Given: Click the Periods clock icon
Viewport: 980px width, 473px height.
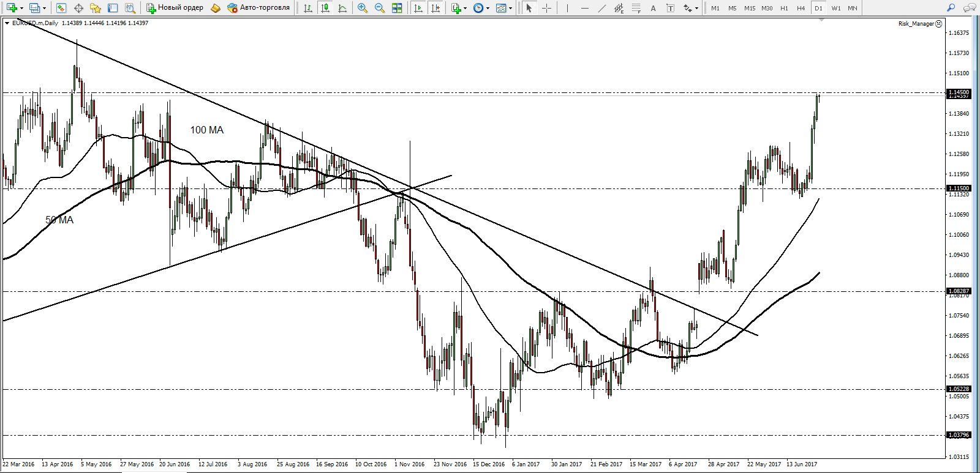Looking at the screenshot, I should 478,8.
